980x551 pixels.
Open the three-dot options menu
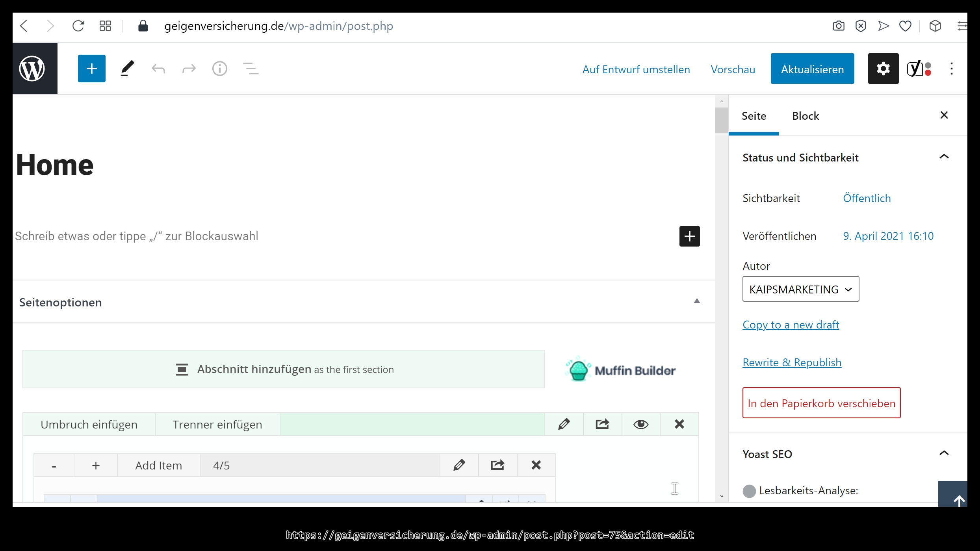pos(951,69)
